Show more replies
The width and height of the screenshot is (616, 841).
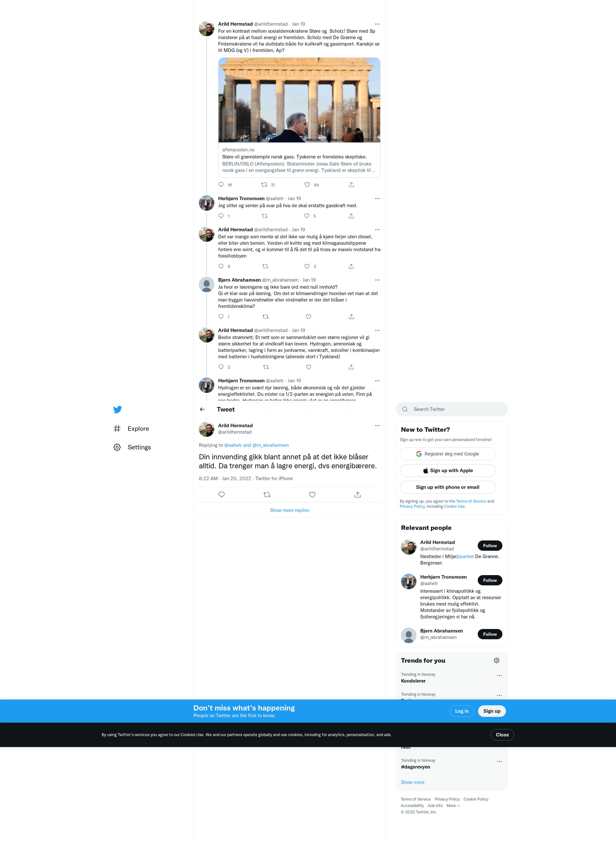point(290,510)
